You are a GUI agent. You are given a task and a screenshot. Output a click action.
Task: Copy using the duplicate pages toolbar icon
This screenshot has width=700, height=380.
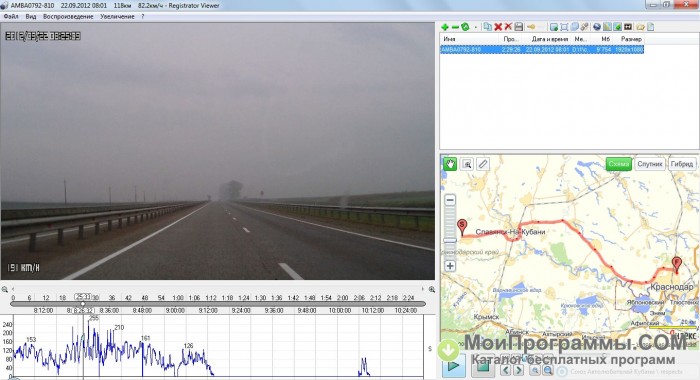[x=488, y=27]
